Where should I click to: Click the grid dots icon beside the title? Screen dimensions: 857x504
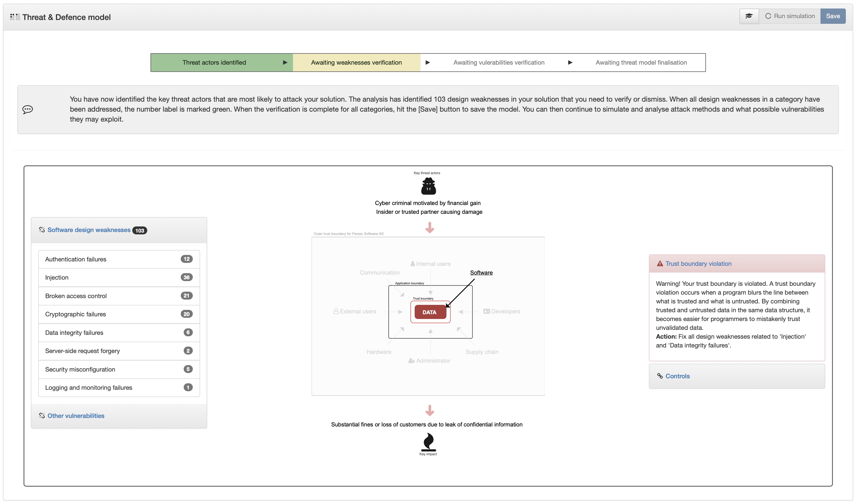tap(15, 17)
